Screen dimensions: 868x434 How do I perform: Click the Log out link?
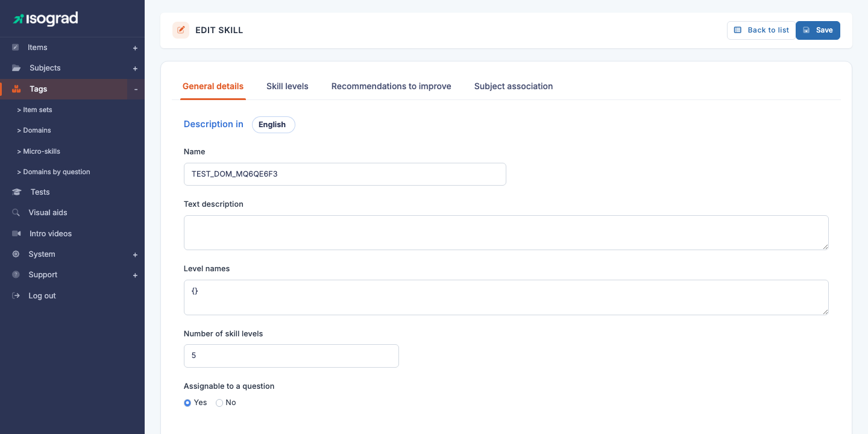pos(42,295)
